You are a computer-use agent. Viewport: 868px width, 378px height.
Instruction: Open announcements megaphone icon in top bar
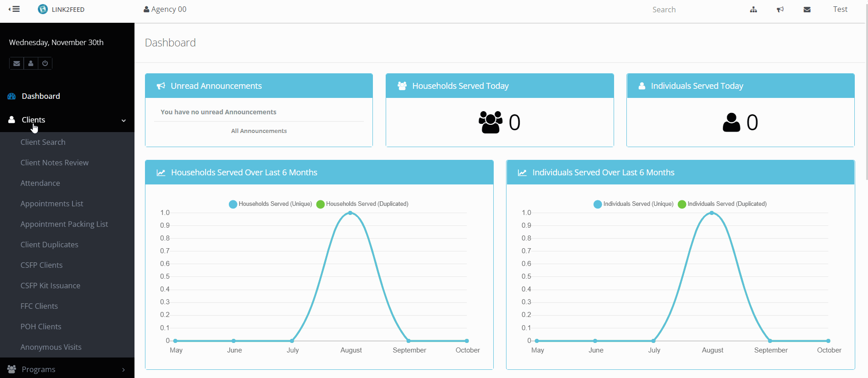(780, 10)
